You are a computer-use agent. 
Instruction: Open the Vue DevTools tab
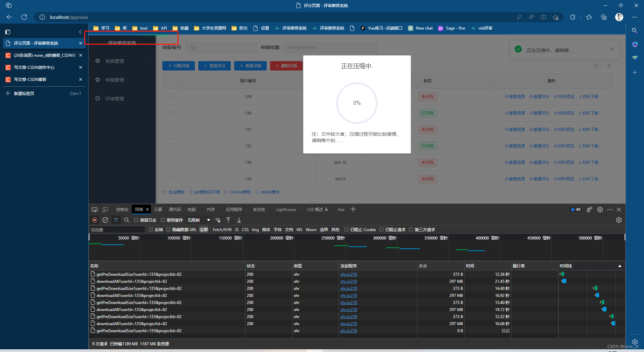(341, 210)
